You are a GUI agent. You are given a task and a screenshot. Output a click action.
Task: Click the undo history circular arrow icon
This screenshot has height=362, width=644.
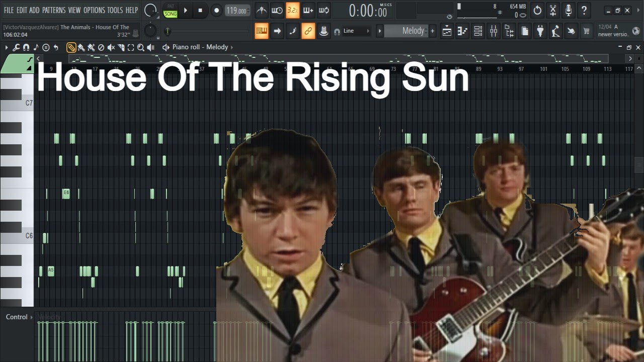(537, 10)
